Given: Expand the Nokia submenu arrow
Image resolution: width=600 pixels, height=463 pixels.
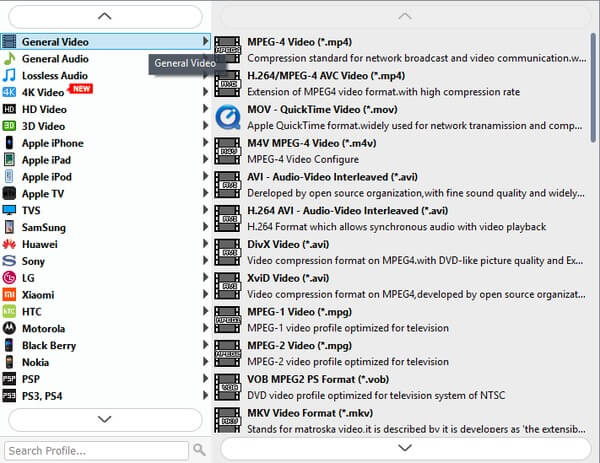Looking at the screenshot, I should (x=205, y=361).
